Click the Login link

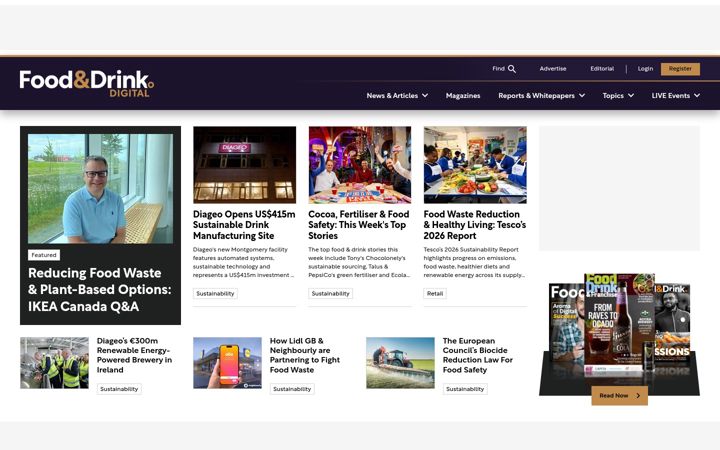click(645, 68)
